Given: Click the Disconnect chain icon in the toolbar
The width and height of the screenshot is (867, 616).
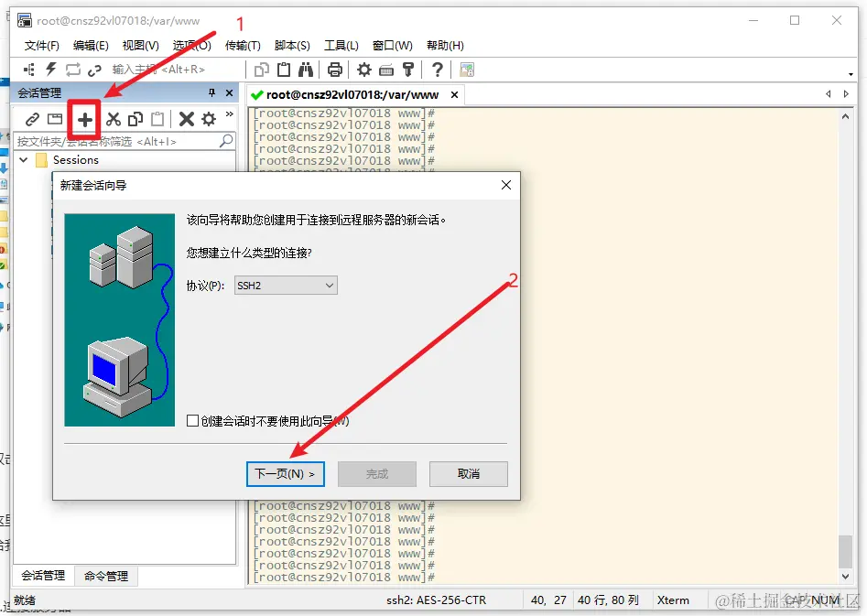Looking at the screenshot, I should click(x=94, y=70).
